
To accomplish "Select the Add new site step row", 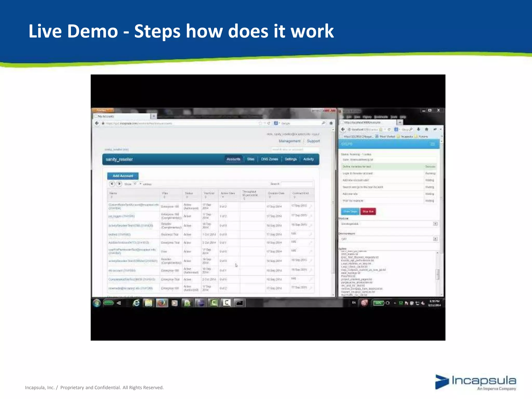I will pos(389,194).
